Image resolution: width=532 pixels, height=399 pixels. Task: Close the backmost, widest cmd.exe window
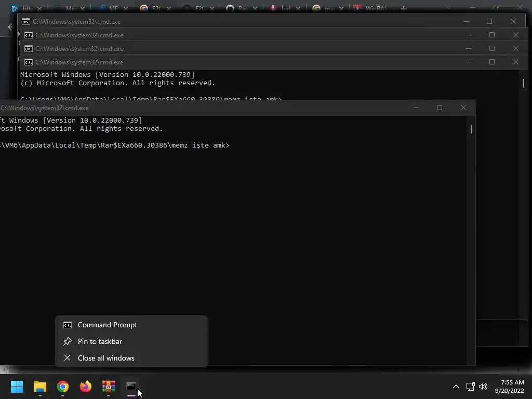click(513, 21)
